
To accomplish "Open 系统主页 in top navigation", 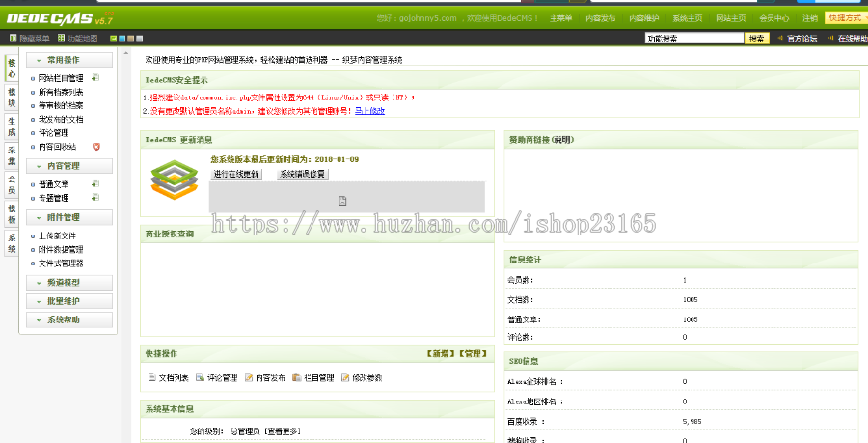I will (x=688, y=18).
